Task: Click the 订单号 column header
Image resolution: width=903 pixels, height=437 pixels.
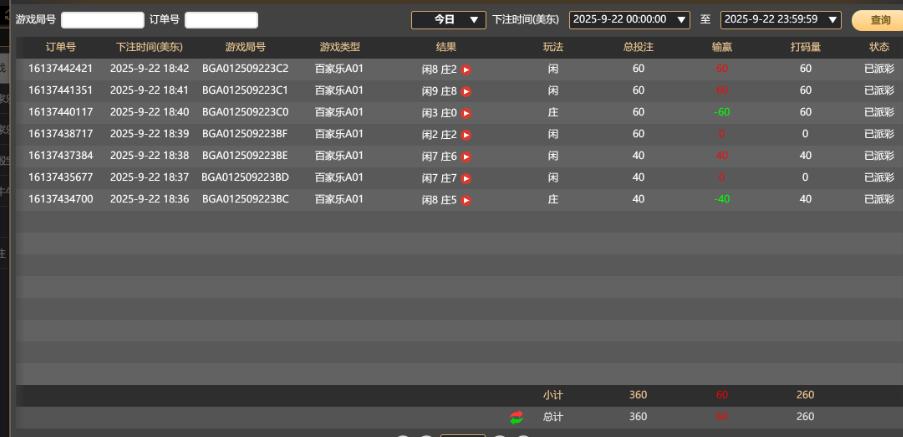Action: [60, 47]
